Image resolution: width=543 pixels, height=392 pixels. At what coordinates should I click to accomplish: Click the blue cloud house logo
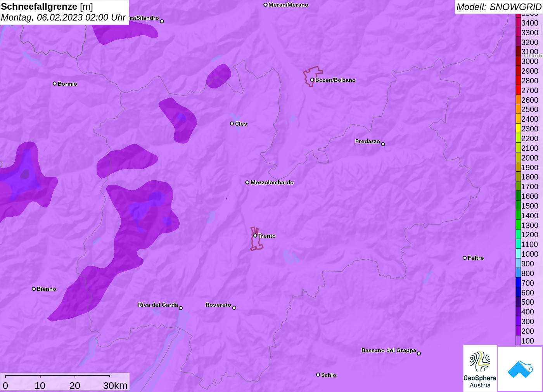click(x=520, y=369)
